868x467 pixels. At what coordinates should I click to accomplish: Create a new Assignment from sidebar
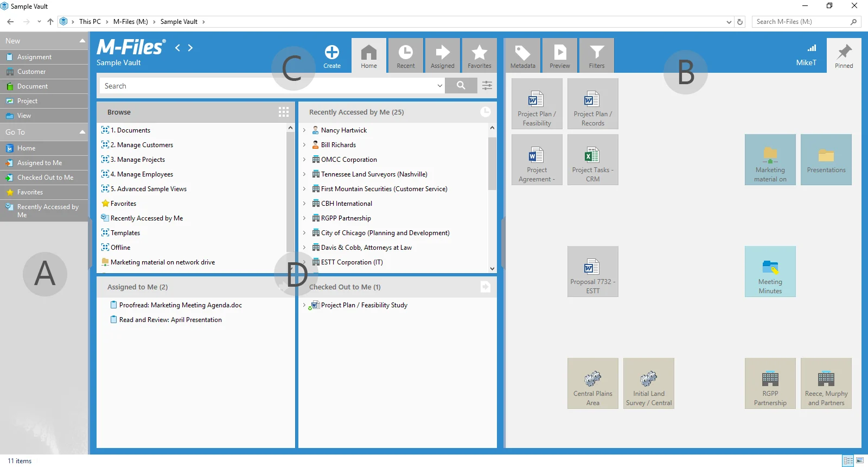pos(44,57)
